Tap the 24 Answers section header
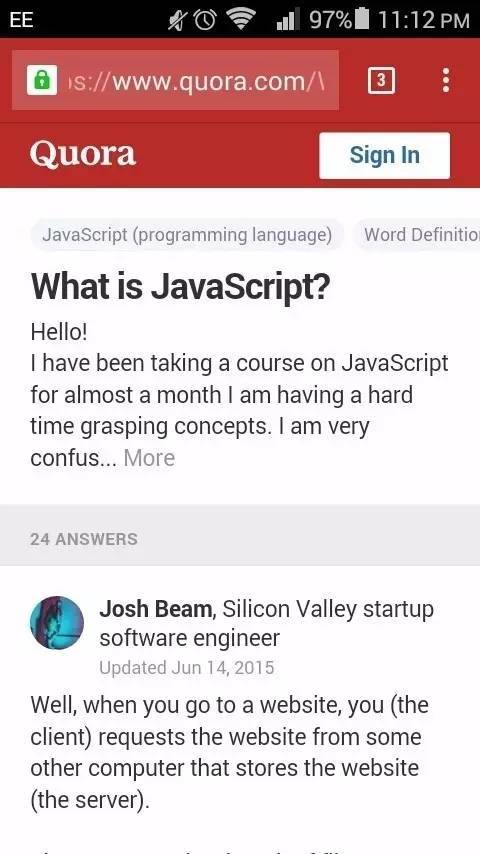This screenshot has height=854, width=480. click(84, 539)
